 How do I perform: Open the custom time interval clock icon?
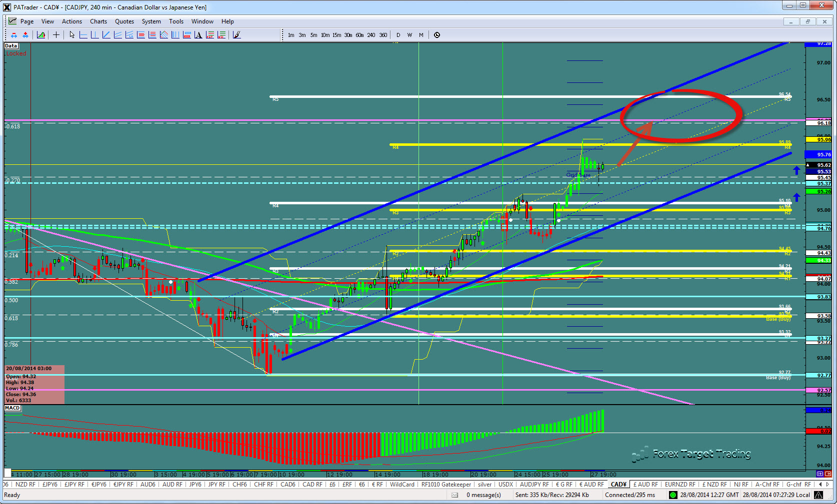(437, 35)
